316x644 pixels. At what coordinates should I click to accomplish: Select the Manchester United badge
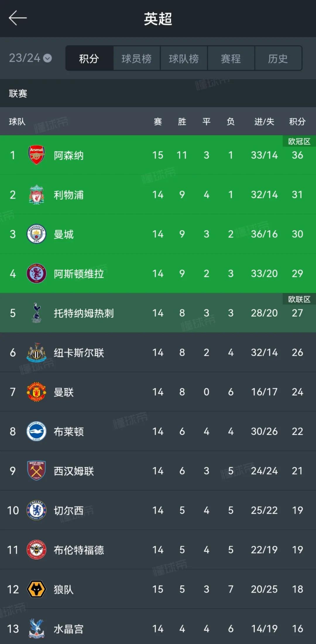coord(36,392)
